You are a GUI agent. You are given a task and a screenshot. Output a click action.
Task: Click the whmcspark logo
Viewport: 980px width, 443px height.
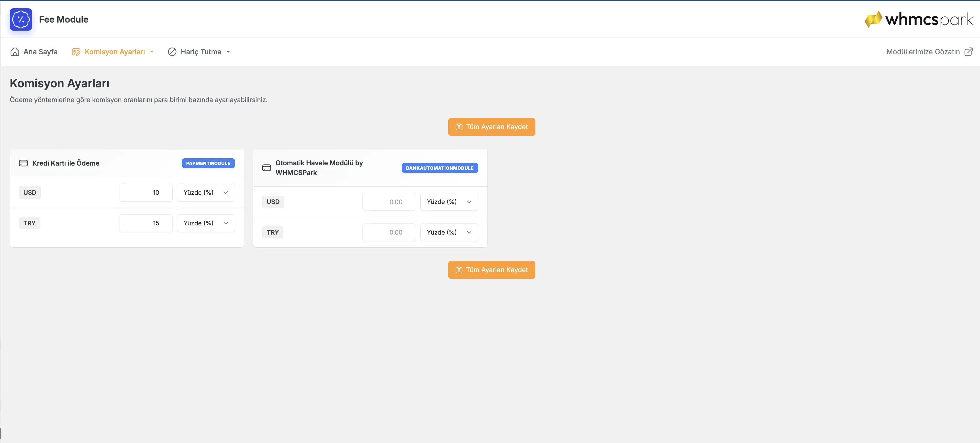(x=919, y=19)
